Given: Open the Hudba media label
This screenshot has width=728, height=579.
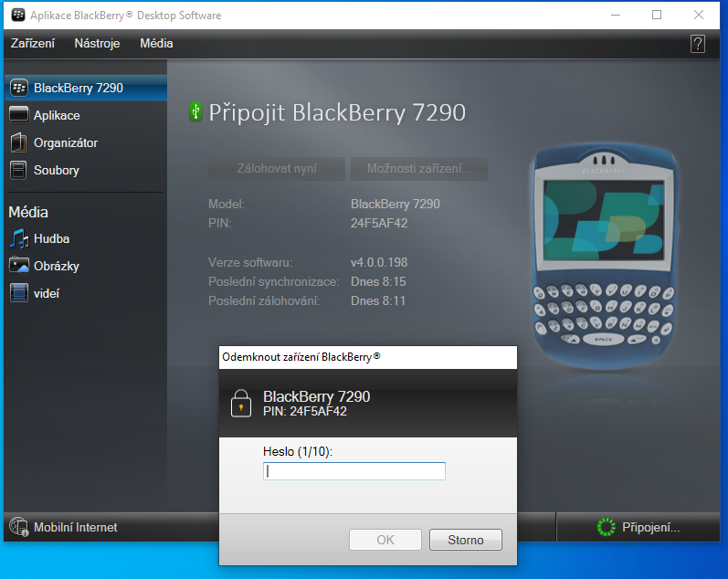Looking at the screenshot, I should (51, 238).
